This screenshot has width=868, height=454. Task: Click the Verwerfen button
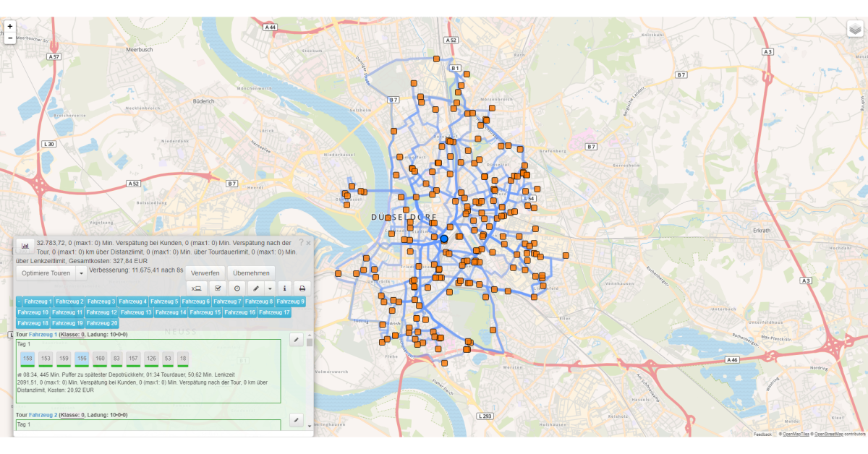tap(205, 273)
